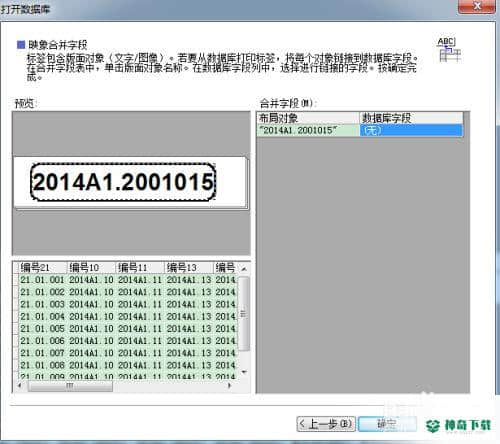Click the 布局对象 column header
Screen dimensions: 500x444
click(308, 118)
